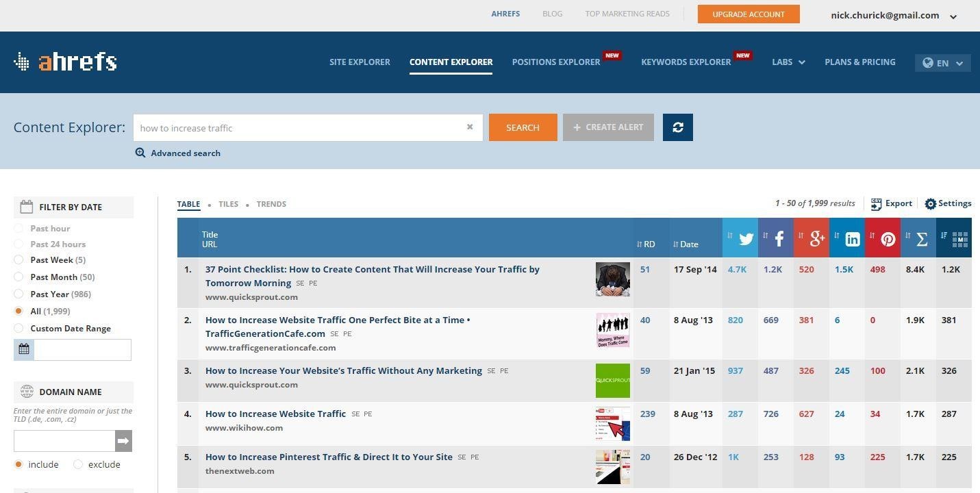The image size is (980, 493).
Task: Open the Pinterest Traffic article title
Action: click(x=329, y=457)
